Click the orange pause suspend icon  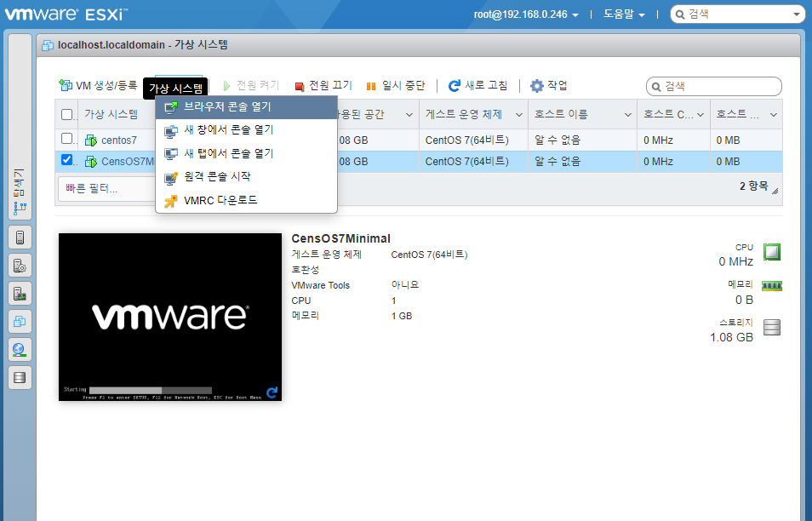tap(371, 87)
